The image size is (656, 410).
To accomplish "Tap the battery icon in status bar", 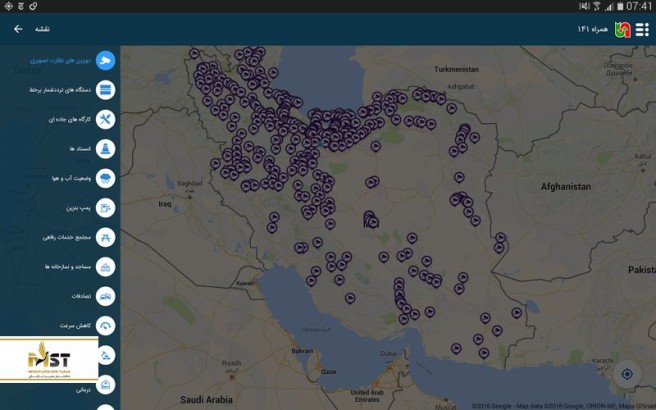I will 620,6.
